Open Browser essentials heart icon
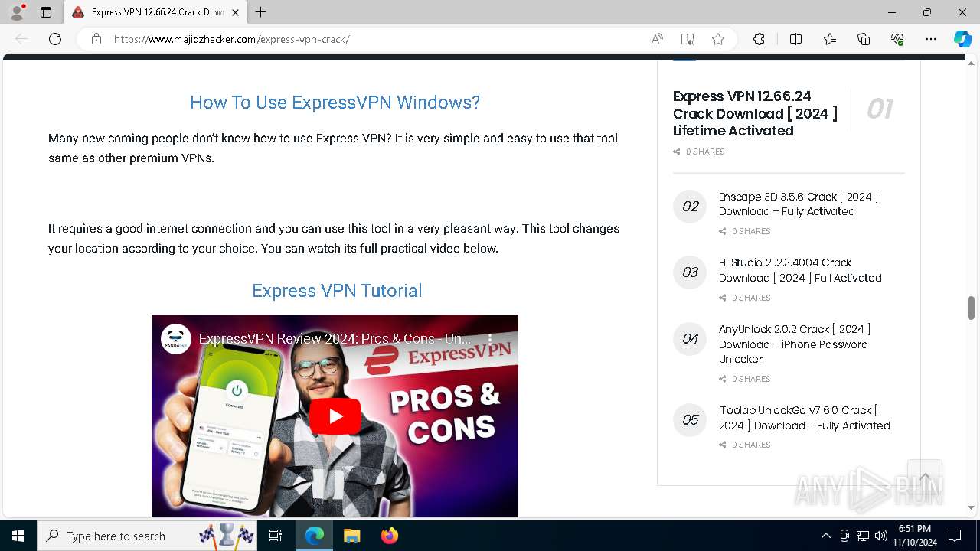This screenshot has width=980, height=551. coord(897,39)
